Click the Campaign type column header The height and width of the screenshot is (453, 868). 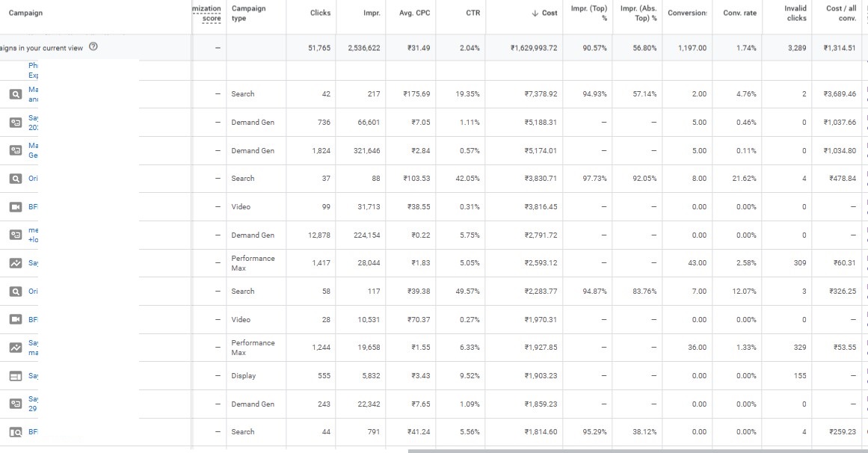coord(248,13)
